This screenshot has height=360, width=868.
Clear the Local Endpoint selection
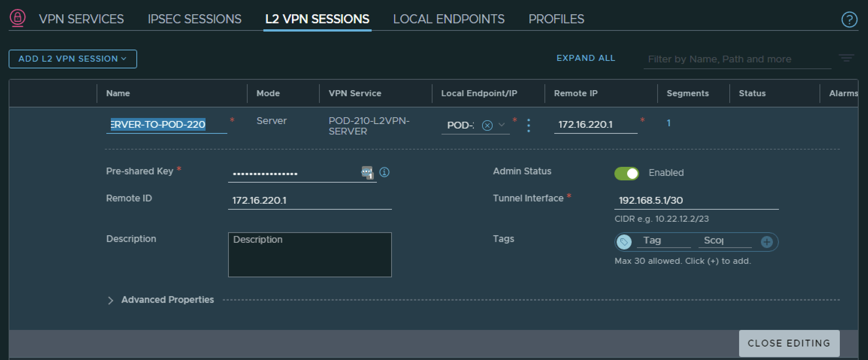(487, 125)
